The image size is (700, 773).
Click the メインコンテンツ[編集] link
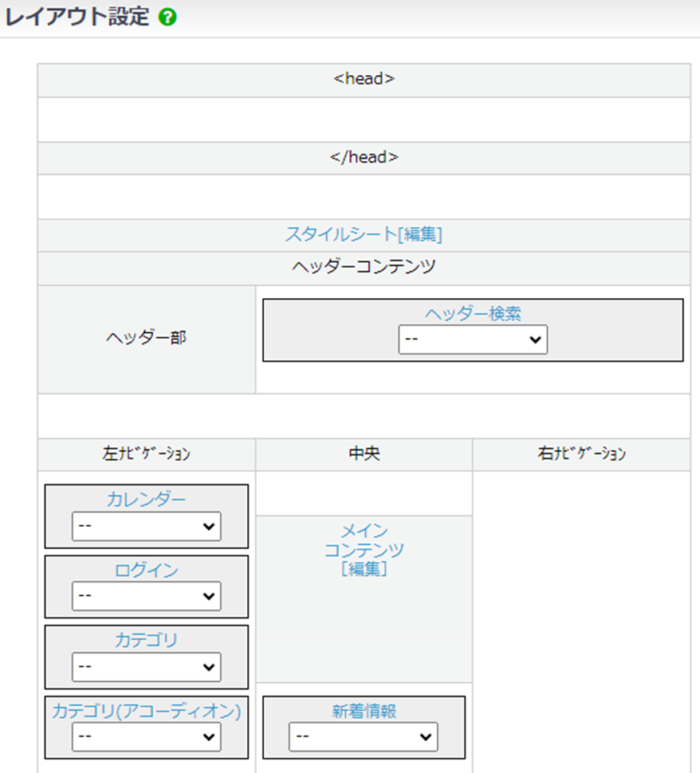(364, 550)
